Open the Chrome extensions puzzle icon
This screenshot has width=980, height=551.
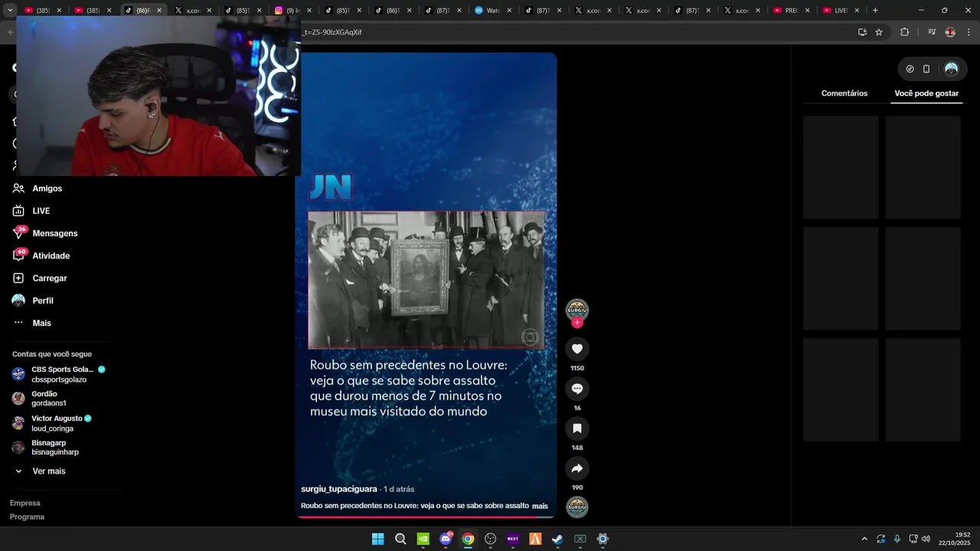[904, 32]
